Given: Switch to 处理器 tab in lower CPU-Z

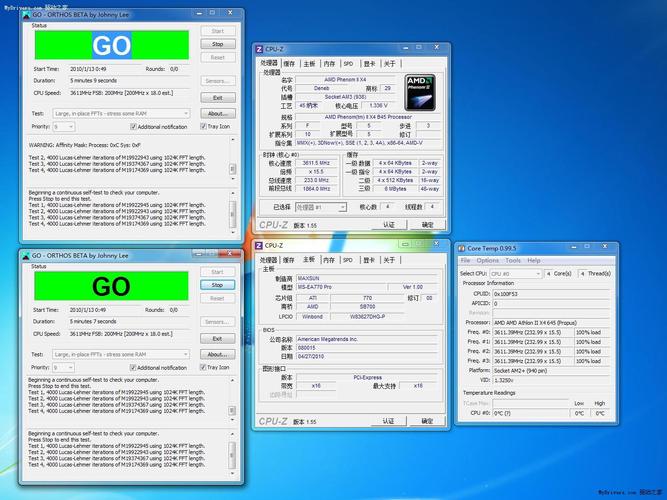Looking at the screenshot, I should coord(268,260).
